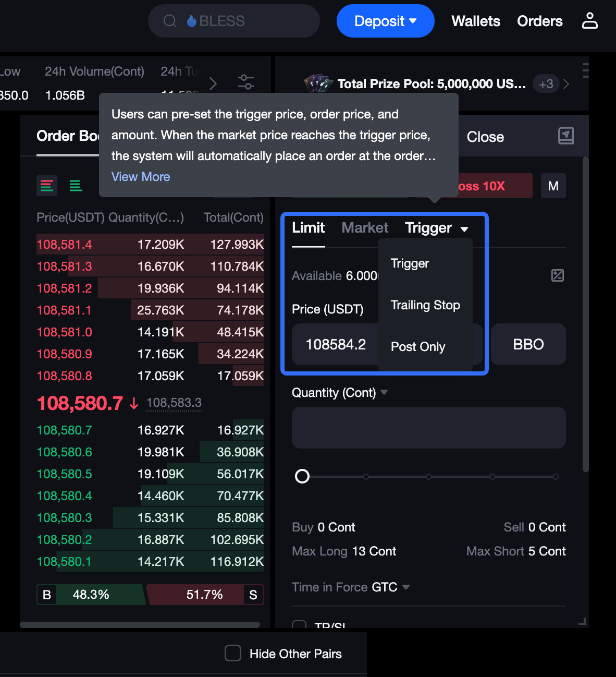Viewport: 616px width, 677px height.
Task: Click the search magnifier icon
Action: click(170, 21)
